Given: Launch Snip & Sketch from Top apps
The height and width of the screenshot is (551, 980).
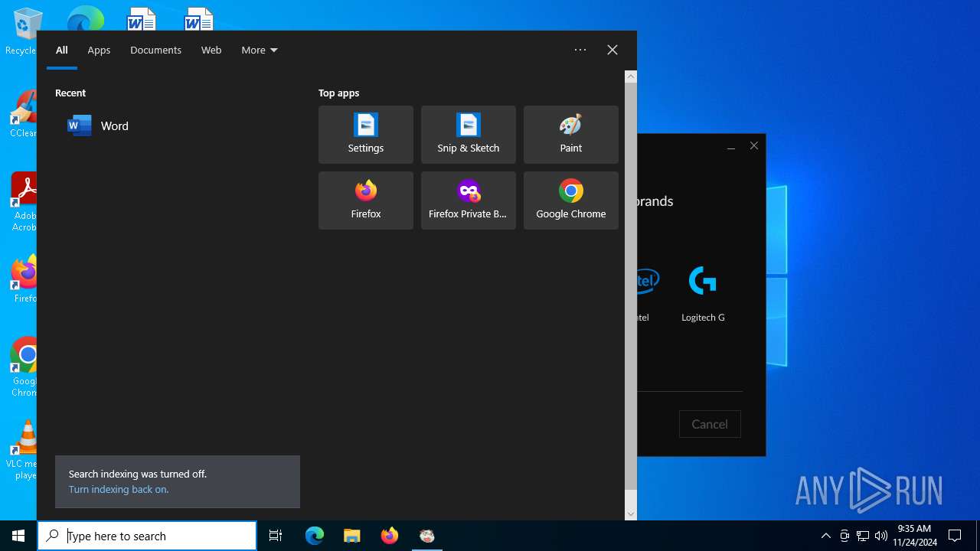Looking at the screenshot, I should point(469,135).
